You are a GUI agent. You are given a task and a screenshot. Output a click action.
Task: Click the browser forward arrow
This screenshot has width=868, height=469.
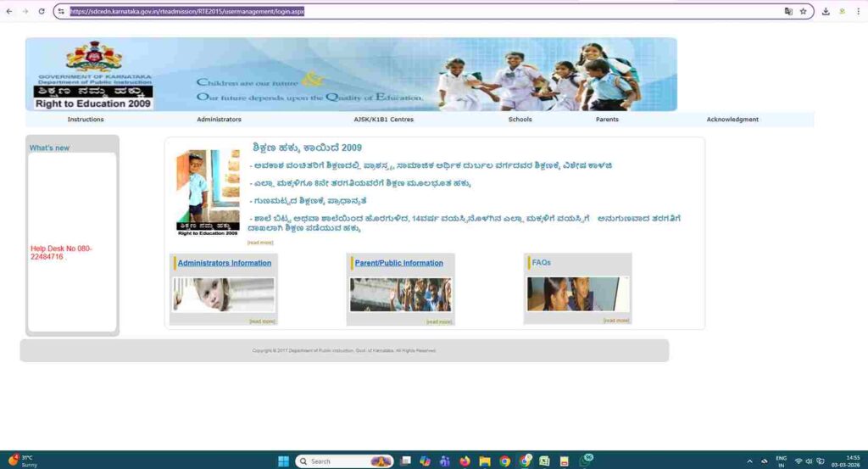coord(25,11)
